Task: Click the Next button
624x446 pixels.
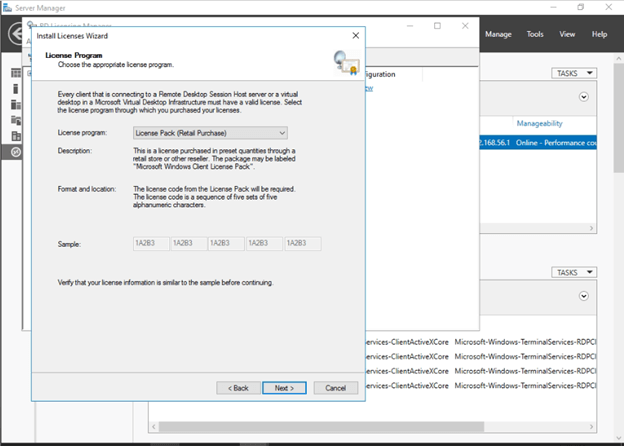Action: pos(284,387)
